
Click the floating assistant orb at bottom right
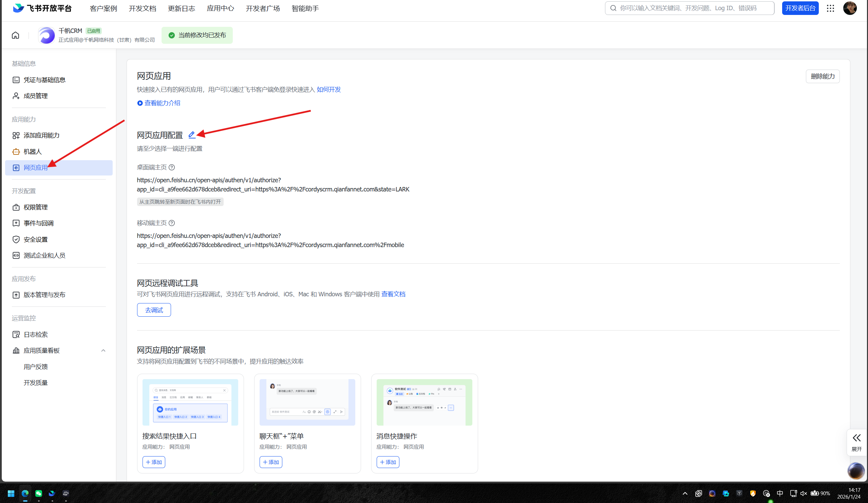pos(855,471)
